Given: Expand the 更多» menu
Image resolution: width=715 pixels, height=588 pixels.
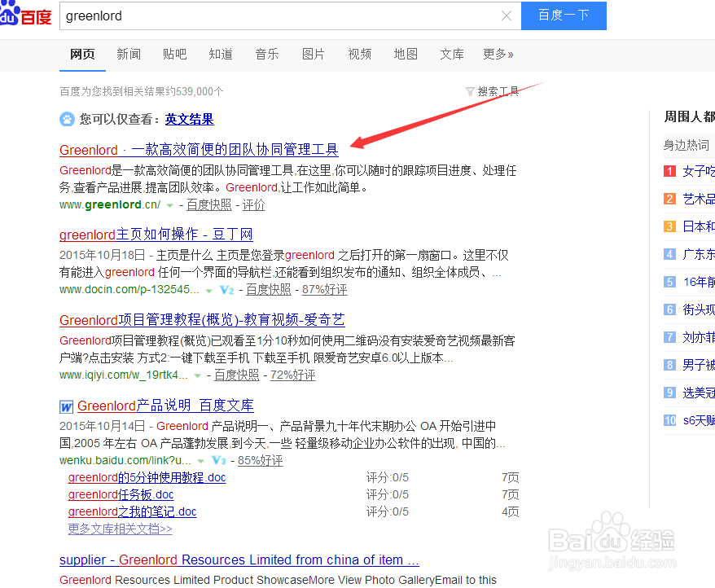Looking at the screenshot, I should click(x=498, y=55).
